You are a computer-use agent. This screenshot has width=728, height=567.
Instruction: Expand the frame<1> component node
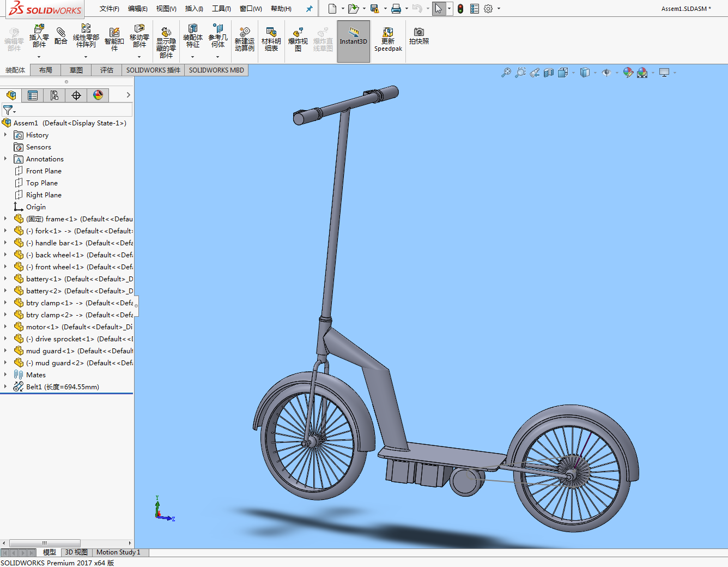point(5,219)
